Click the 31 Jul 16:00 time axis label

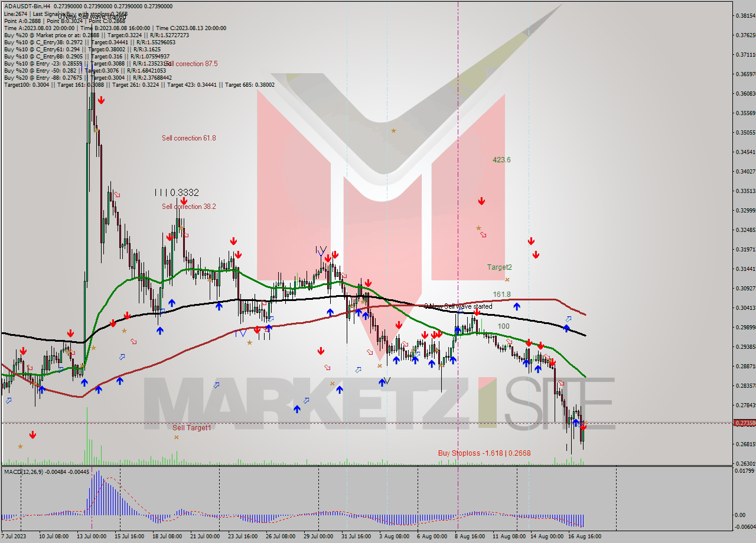(x=356, y=537)
